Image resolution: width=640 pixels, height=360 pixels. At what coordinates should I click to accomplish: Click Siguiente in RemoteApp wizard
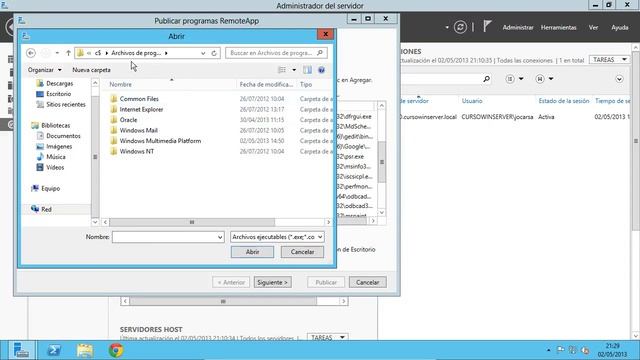tap(273, 282)
